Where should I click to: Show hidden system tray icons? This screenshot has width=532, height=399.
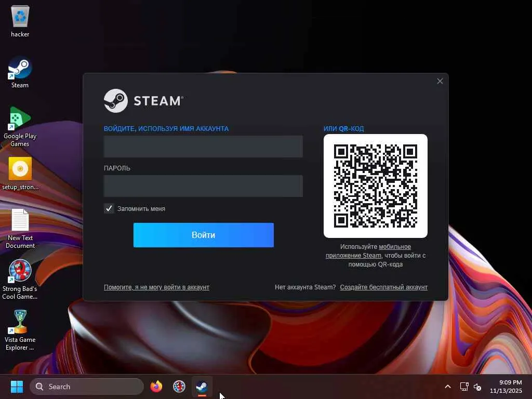448,387
